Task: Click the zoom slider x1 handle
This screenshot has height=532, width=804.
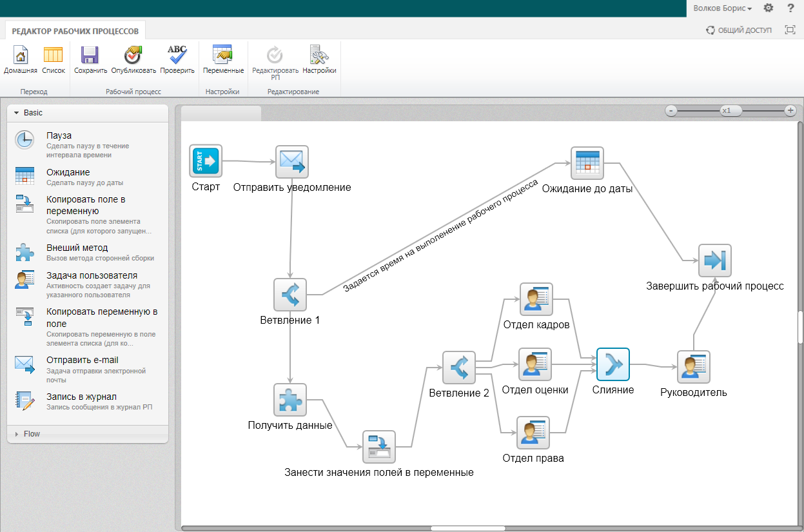Action: (x=730, y=111)
